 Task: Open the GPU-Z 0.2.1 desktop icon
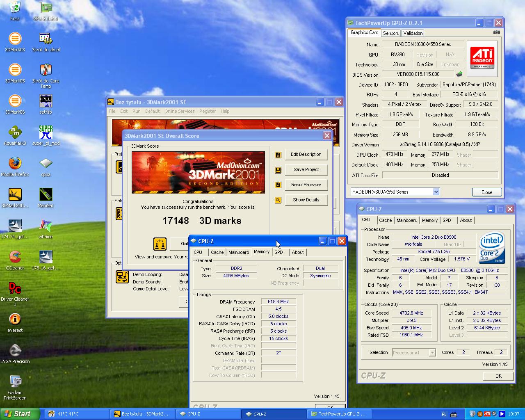(x=46, y=11)
